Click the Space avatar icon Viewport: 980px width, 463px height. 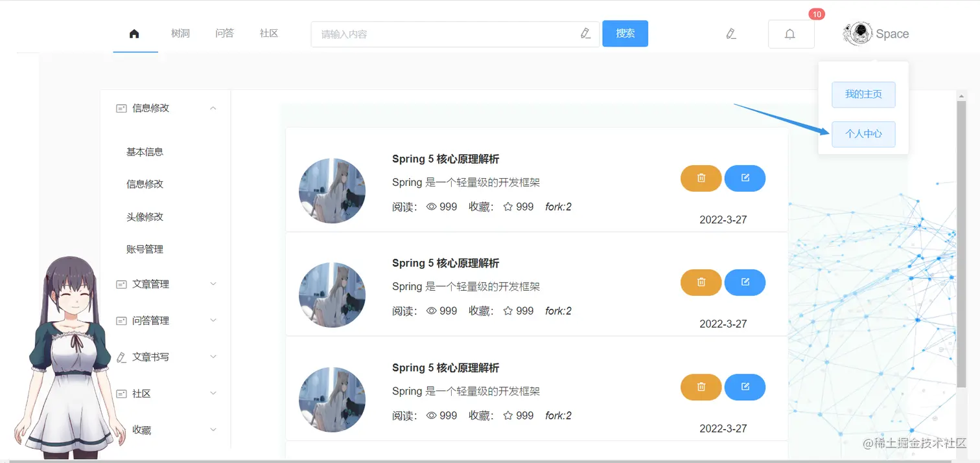(x=857, y=33)
